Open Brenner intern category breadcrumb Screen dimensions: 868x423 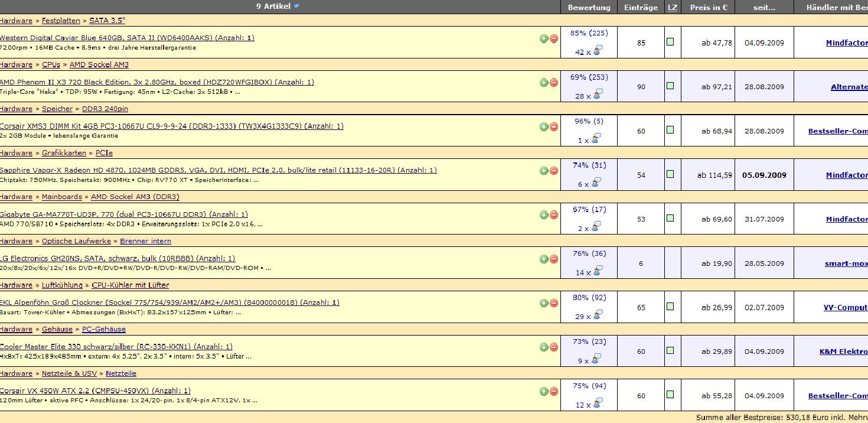(x=145, y=241)
